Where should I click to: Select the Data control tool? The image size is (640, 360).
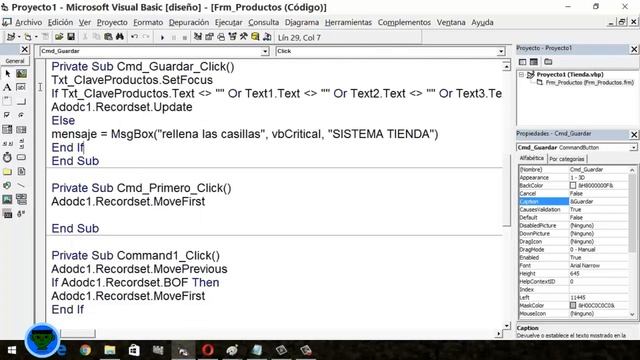[21, 199]
